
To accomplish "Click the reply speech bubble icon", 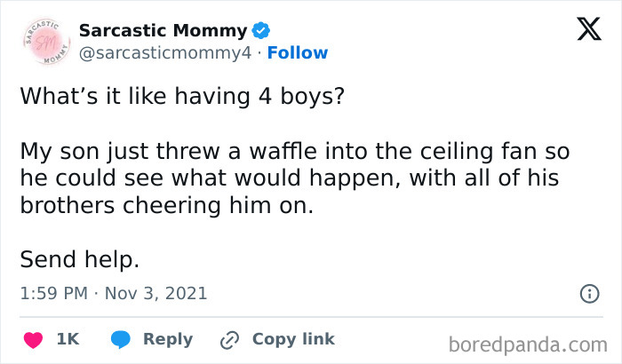I will 122,339.
